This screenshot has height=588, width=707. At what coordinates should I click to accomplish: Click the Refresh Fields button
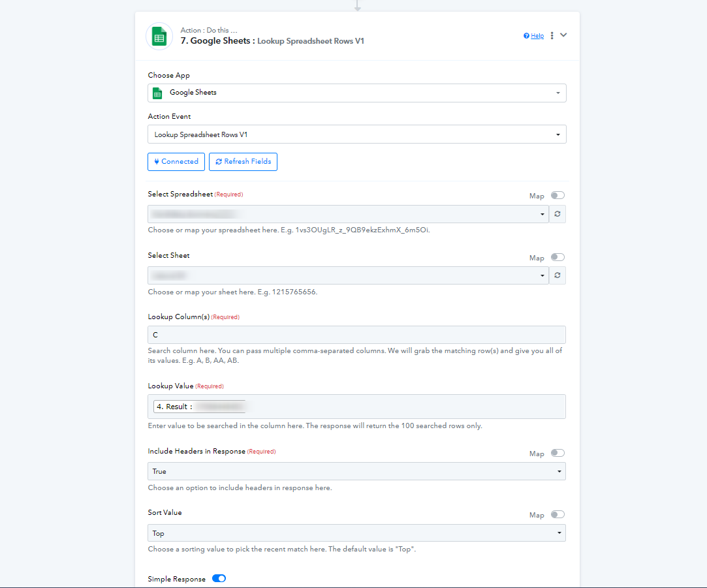point(243,161)
